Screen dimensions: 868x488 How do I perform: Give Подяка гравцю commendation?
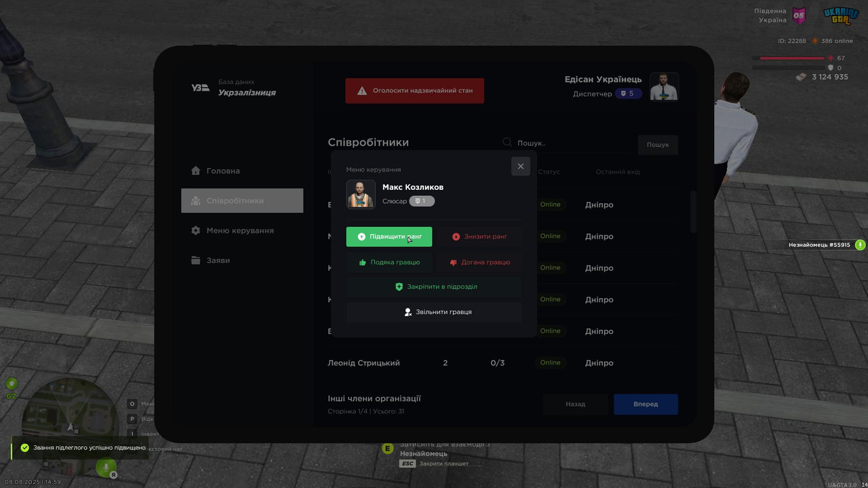click(x=389, y=262)
